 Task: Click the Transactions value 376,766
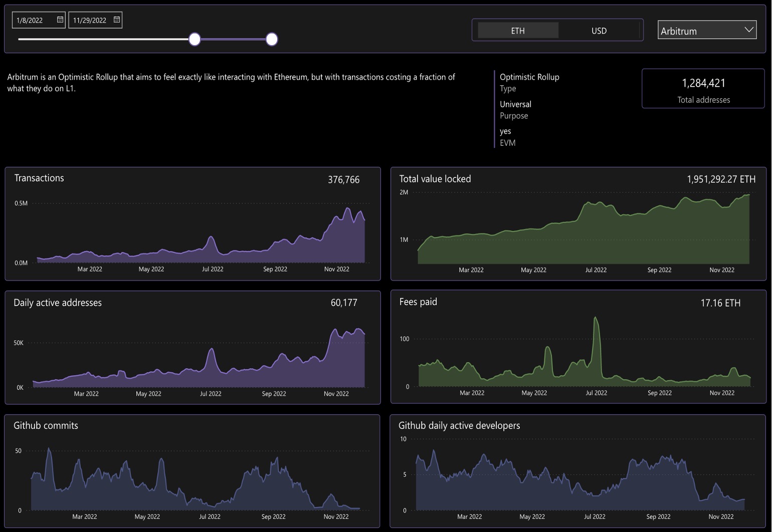coord(343,180)
